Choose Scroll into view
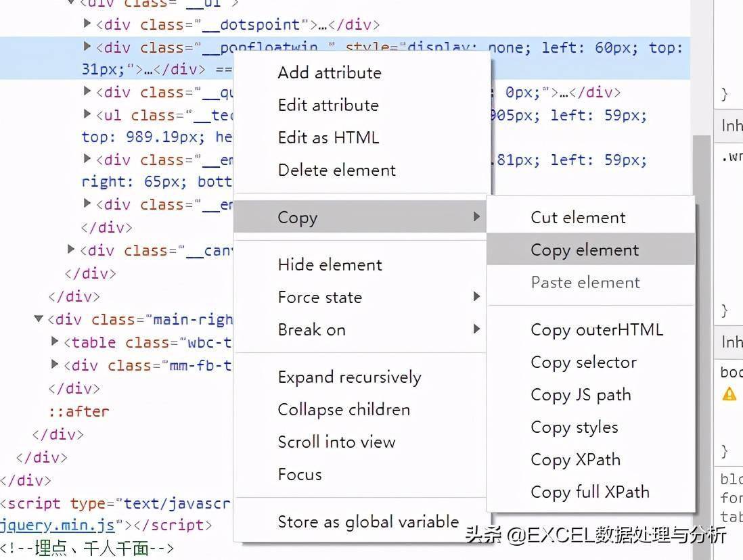 pos(361,442)
